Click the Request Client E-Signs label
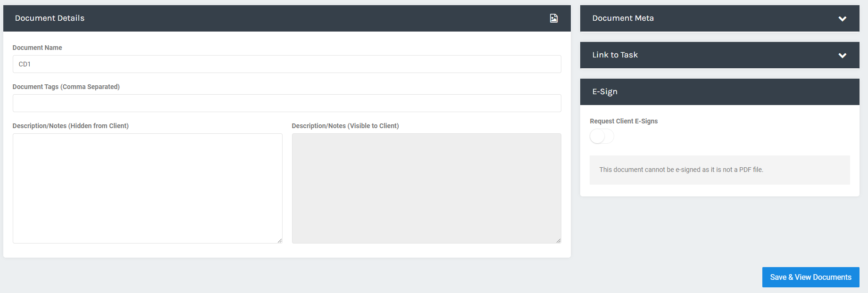 coord(624,121)
